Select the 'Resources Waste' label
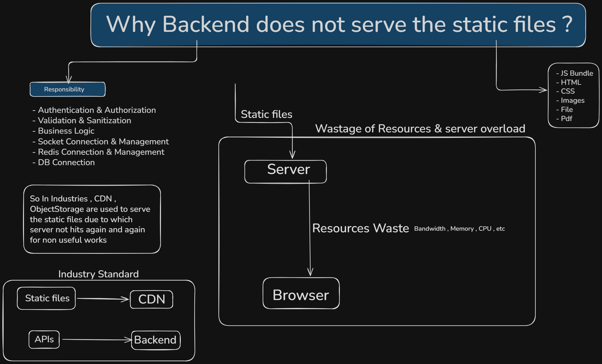The width and height of the screenshot is (602, 364). pyautogui.click(x=361, y=228)
